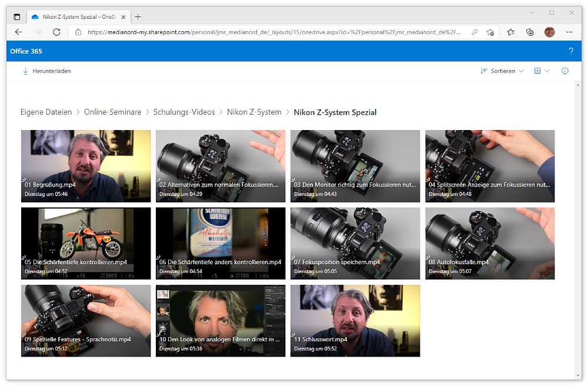Click the Office 365 header link
Image resolution: width=588 pixels, height=386 pixels.
[x=26, y=51]
